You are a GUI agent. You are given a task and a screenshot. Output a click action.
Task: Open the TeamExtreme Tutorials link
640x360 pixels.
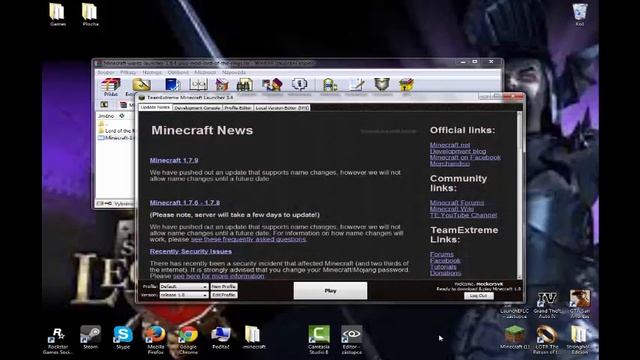443,267
